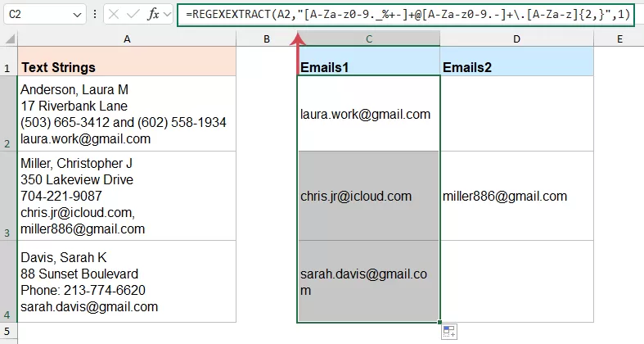Screen dimensions: 644x344
Task: Click cell with laura.work@gmail.com in Emails1
Action: [x=369, y=113]
